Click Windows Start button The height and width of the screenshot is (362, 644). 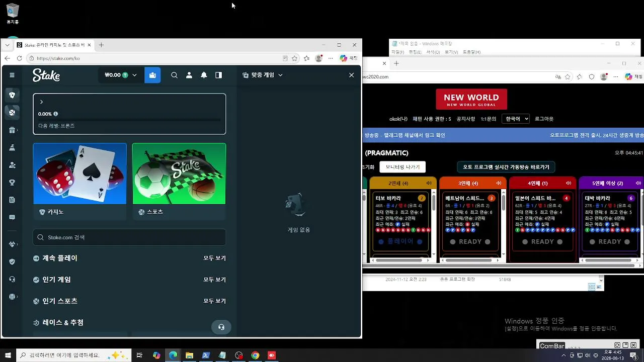(x=8, y=355)
